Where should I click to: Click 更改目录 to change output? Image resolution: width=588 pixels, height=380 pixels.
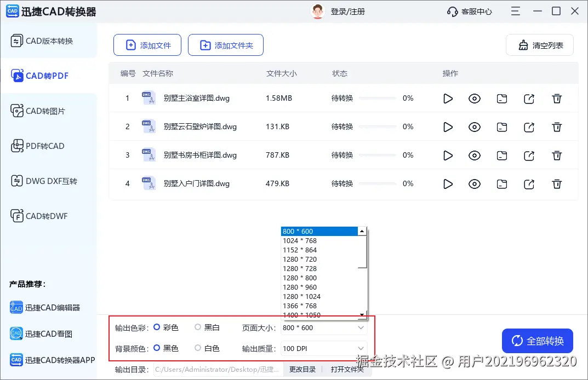(x=302, y=370)
